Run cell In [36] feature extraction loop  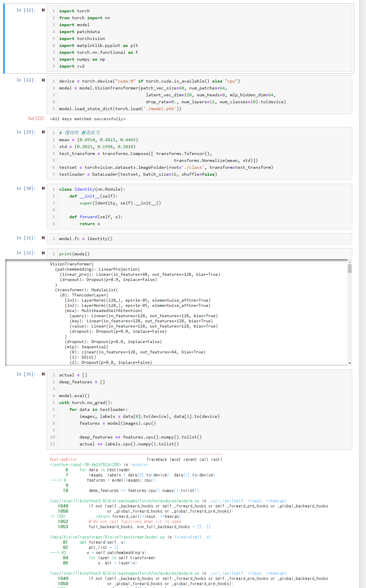(43, 374)
